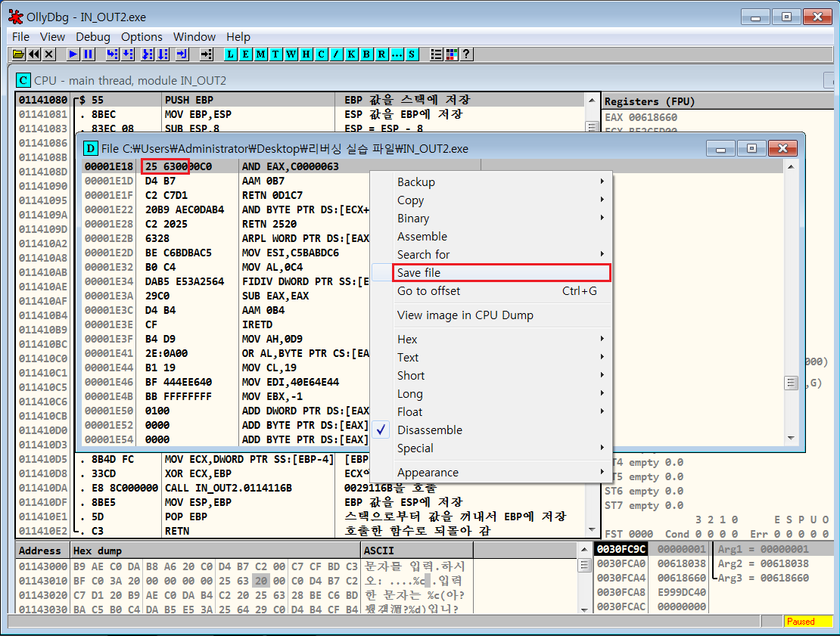The image size is (840, 636).
Task: Click the Trace into toolbar icon
Action: 148,54
